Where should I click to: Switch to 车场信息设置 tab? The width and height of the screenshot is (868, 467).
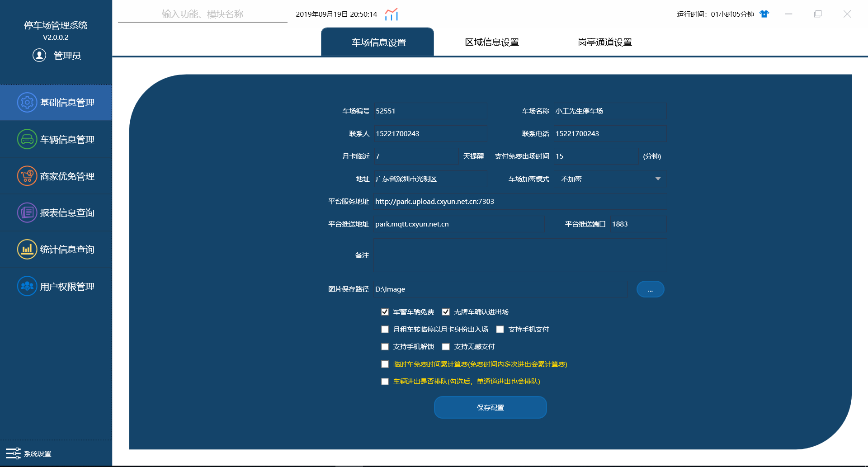(378, 42)
